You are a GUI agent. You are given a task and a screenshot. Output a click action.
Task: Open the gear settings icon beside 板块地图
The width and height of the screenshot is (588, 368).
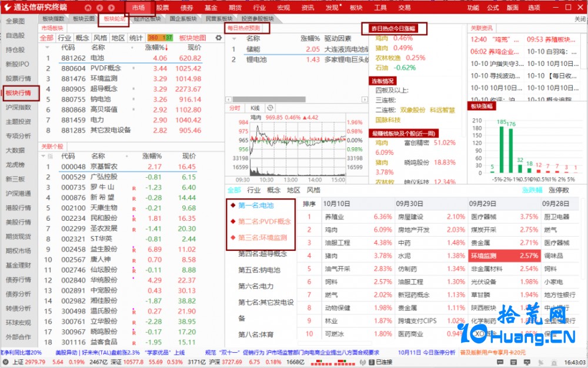click(219, 38)
